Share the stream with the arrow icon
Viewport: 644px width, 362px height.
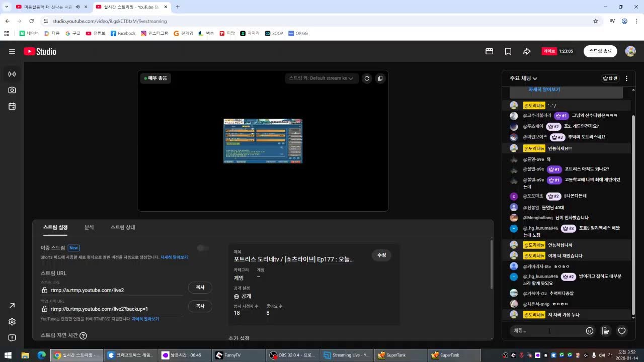527,51
